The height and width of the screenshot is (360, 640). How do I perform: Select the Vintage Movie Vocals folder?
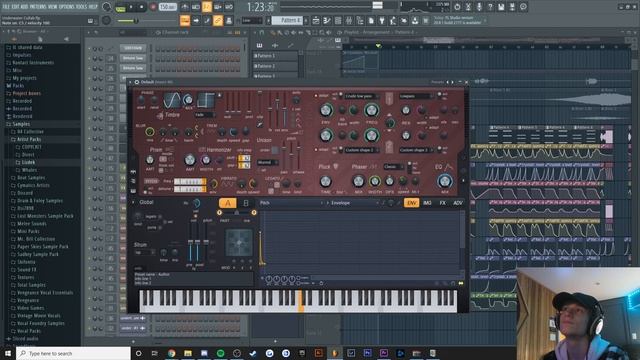tap(39, 316)
